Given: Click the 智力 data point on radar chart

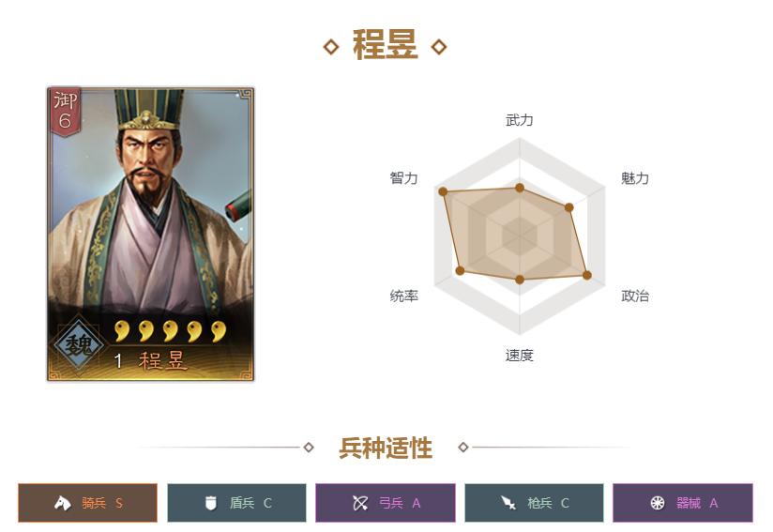Looking at the screenshot, I should (x=443, y=191).
